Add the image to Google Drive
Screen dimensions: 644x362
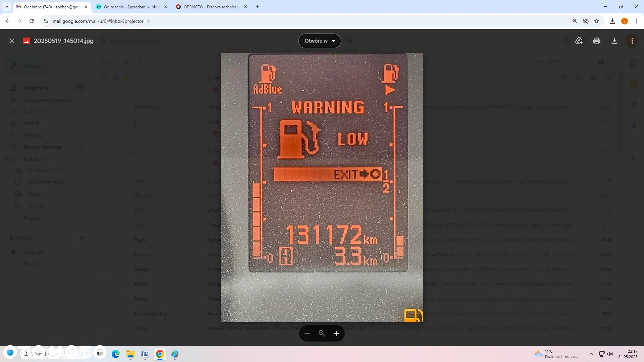point(579,41)
